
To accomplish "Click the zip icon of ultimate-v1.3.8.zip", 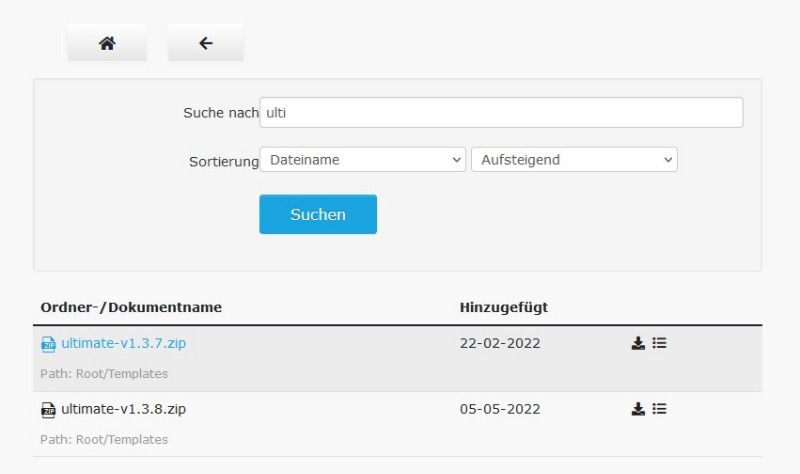I will (48, 410).
